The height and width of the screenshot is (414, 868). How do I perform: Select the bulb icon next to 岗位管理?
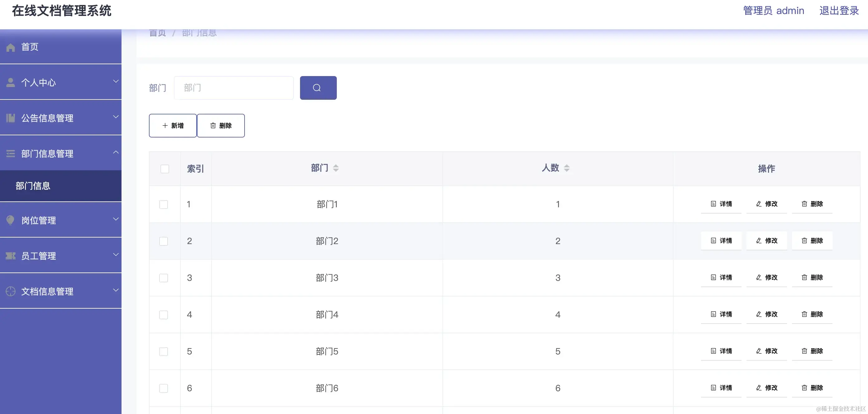pos(11,220)
